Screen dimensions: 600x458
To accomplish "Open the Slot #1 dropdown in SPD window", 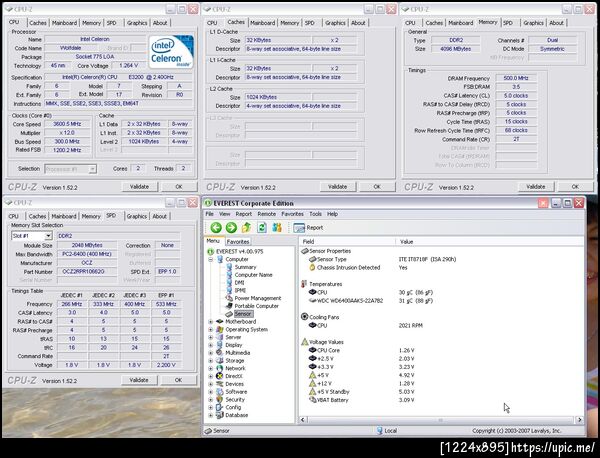I will [x=48, y=236].
